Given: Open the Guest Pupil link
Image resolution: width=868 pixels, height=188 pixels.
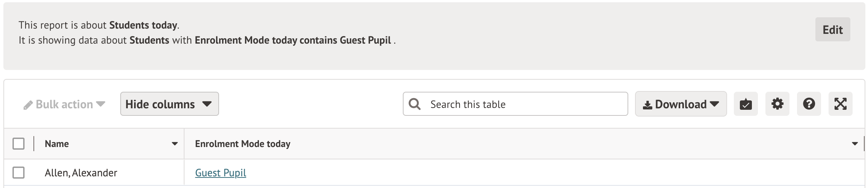Looking at the screenshot, I should click(x=221, y=173).
